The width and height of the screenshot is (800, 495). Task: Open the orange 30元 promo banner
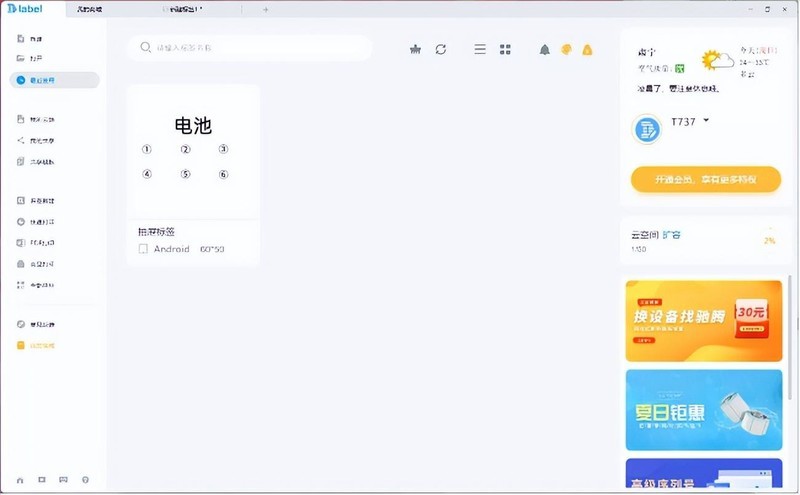(704, 321)
